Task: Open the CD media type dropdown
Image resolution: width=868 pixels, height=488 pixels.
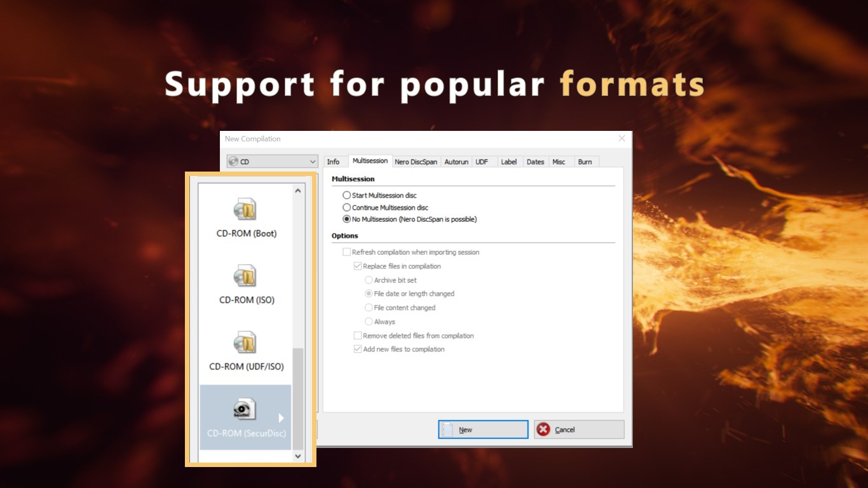Action: coord(313,161)
